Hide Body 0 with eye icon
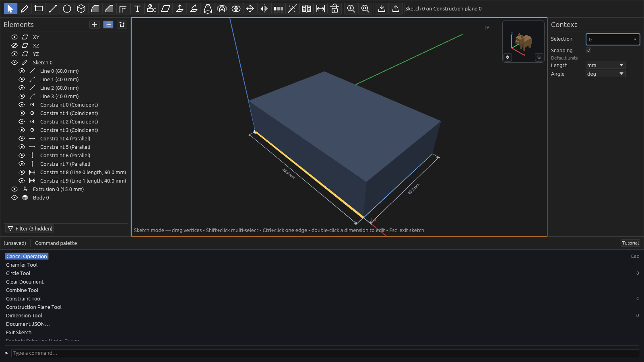The image size is (644, 362). pos(14,197)
